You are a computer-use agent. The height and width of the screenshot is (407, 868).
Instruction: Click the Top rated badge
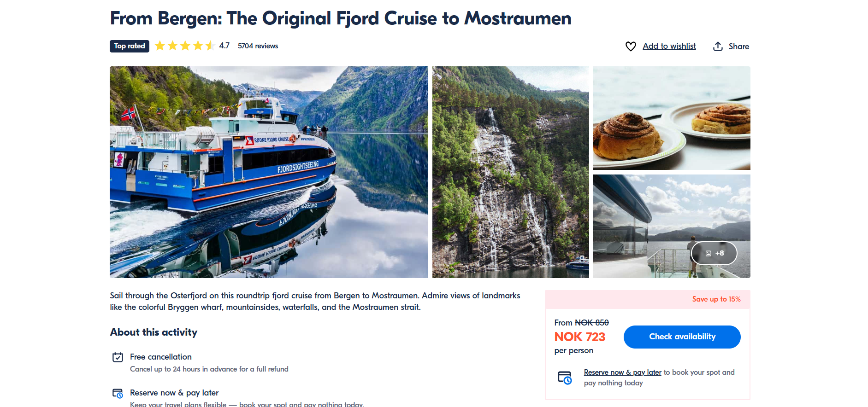[130, 46]
